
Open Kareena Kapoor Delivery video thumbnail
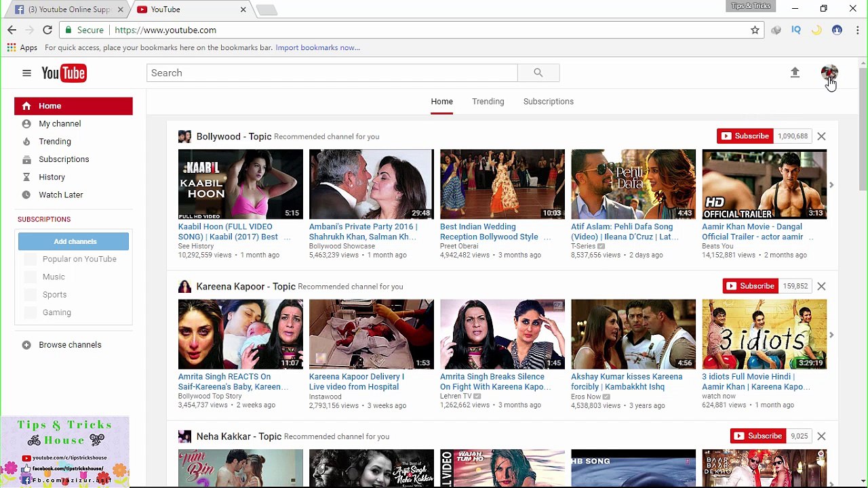pos(372,334)
